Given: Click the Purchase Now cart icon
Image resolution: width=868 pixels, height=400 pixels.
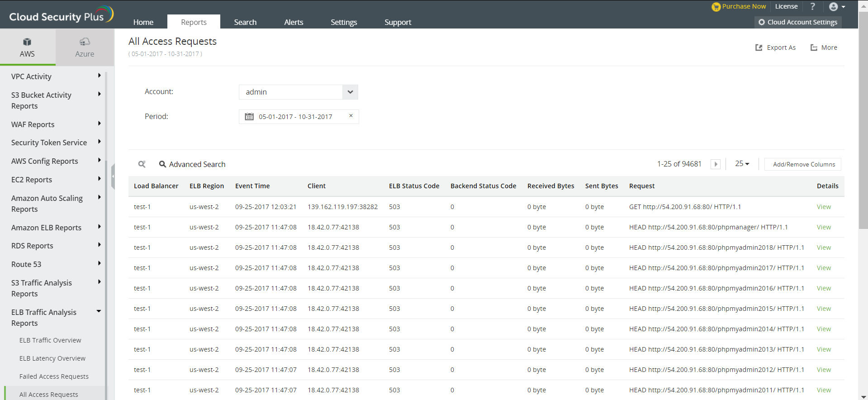Looking at the screenshot, I should (x=716, y=7).
